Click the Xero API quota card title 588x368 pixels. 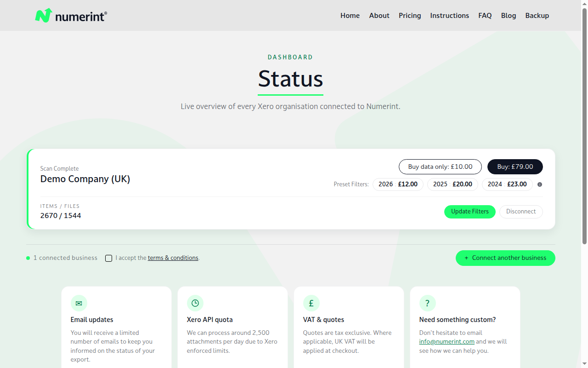(x=210, y=320)
